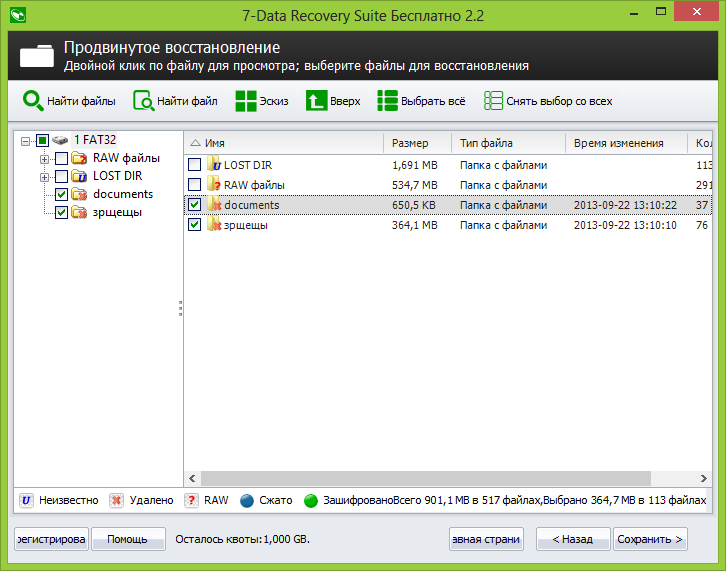Viewport: 726px width, 571px height.
Task: Uncheck the documents checkbox in file list
Action: 195,205
